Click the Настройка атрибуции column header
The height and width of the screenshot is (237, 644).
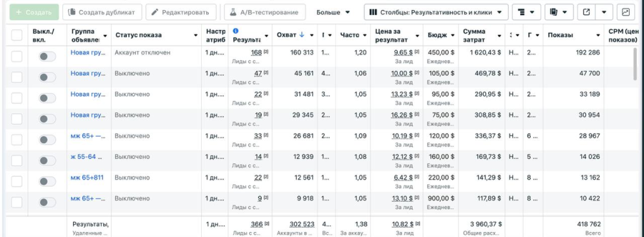[x=216, y=35]
